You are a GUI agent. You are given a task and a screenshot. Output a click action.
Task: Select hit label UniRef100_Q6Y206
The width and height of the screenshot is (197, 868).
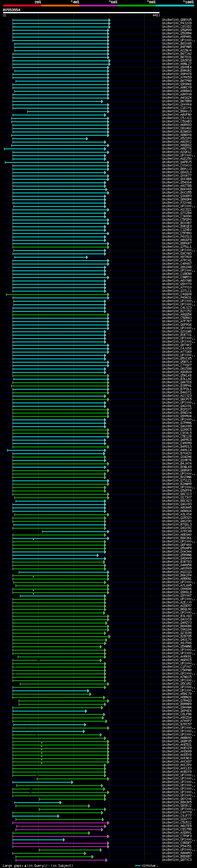pyautogui.click(x=177, y=799)
